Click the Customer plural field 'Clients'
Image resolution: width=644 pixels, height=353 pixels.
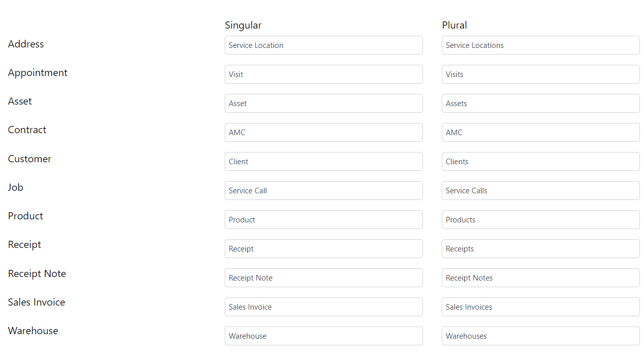(x=540, y=162)
